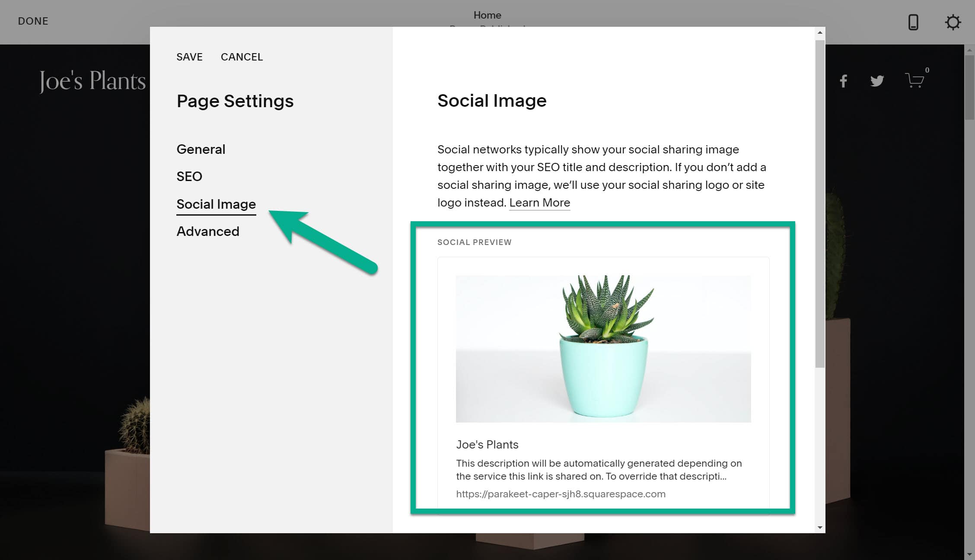
Task: Switch to the SEO settings section
Action: pyautogui.click(x=189, y=176)
